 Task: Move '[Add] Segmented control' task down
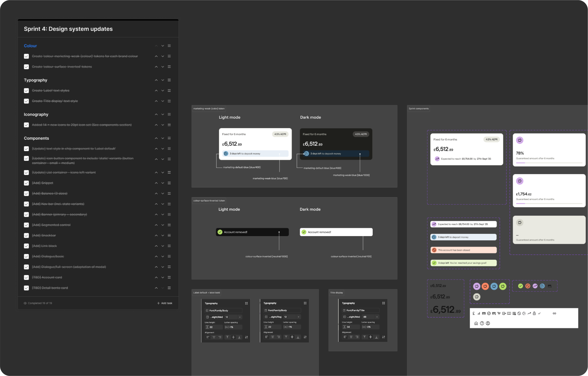click(x=163, y=225)
